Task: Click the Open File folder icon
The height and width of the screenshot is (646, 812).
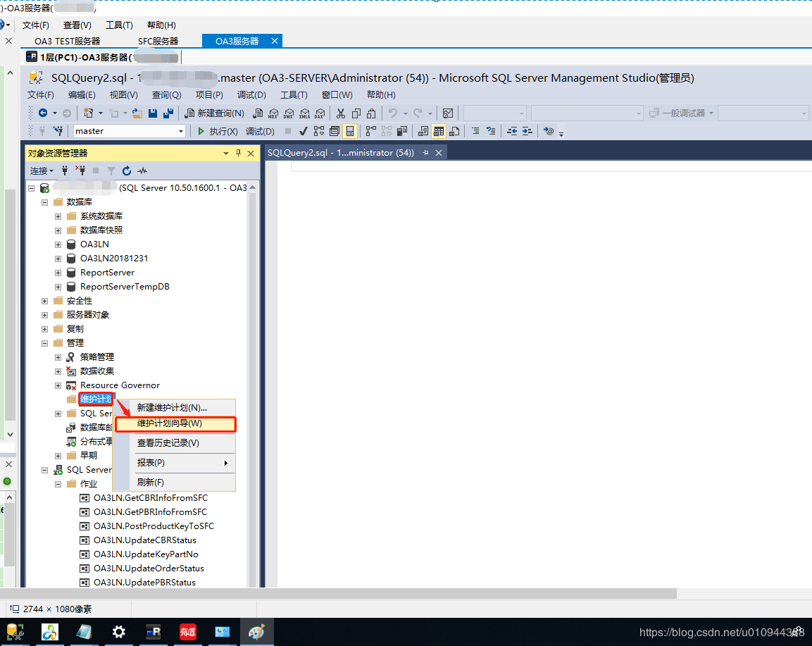Action: (x=137, y=113)
